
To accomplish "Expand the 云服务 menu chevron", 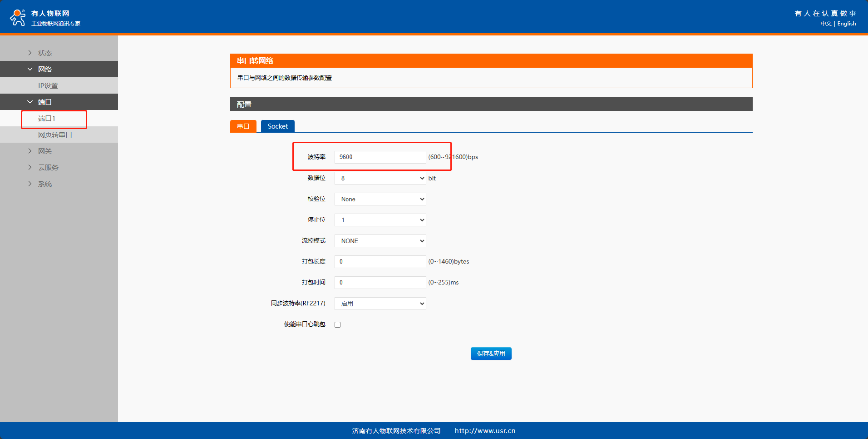I will [30, 167].
